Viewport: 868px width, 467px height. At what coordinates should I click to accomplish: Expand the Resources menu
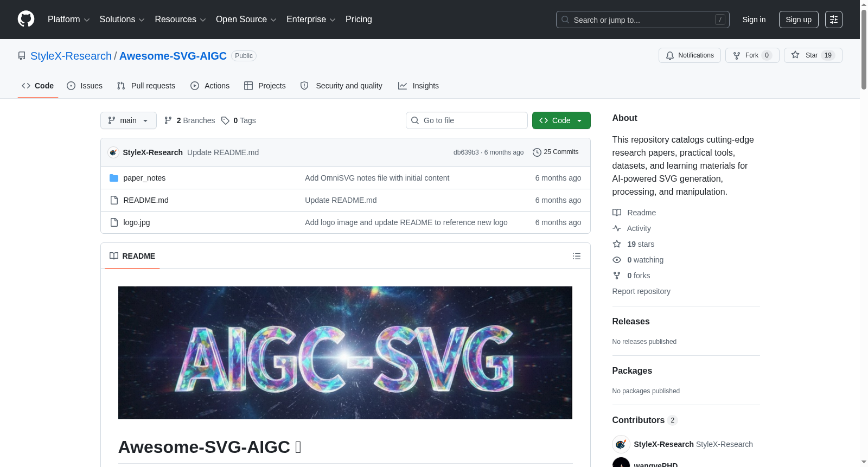tap(180, 20)
